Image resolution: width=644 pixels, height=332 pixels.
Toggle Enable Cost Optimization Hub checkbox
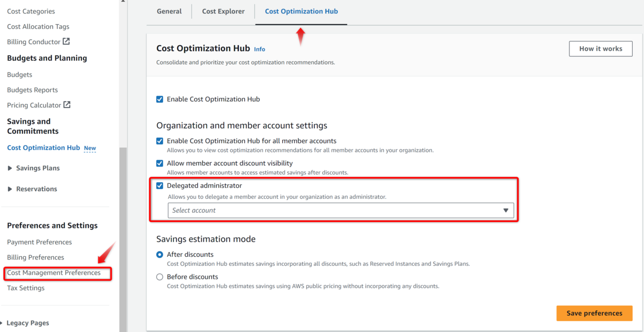[x=159, y=99]
